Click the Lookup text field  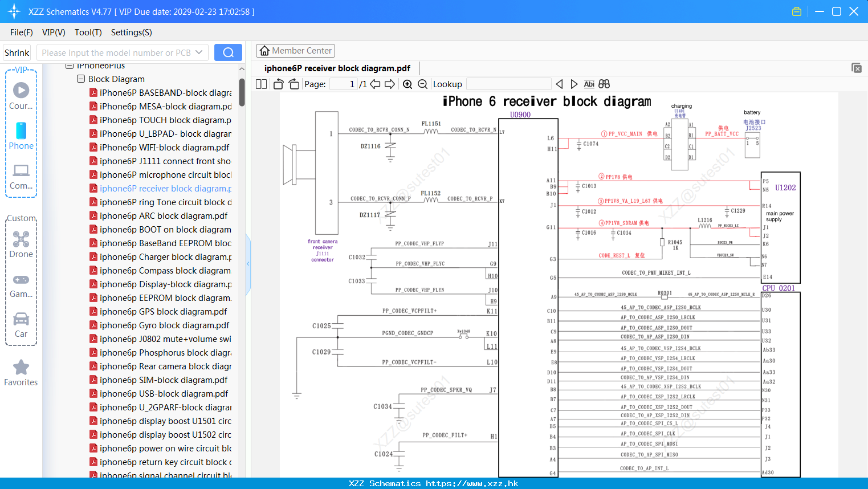coord(509,84)
